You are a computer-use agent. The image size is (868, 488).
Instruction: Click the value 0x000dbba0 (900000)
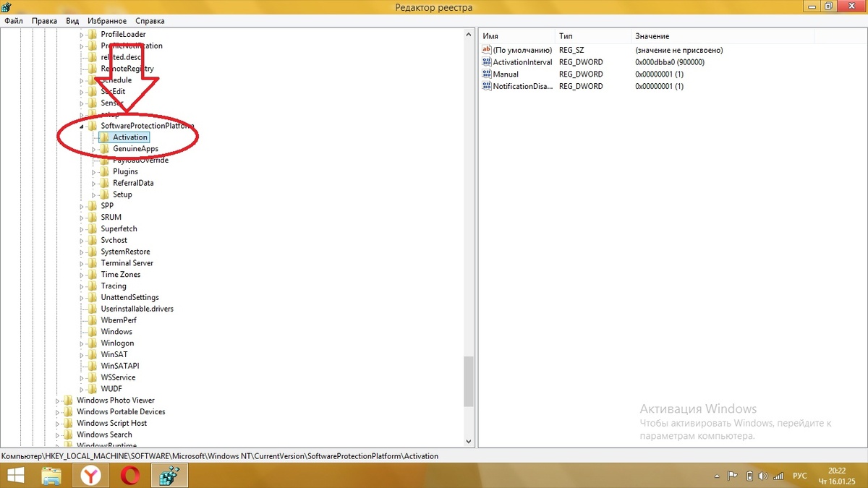tap(670, 62)
